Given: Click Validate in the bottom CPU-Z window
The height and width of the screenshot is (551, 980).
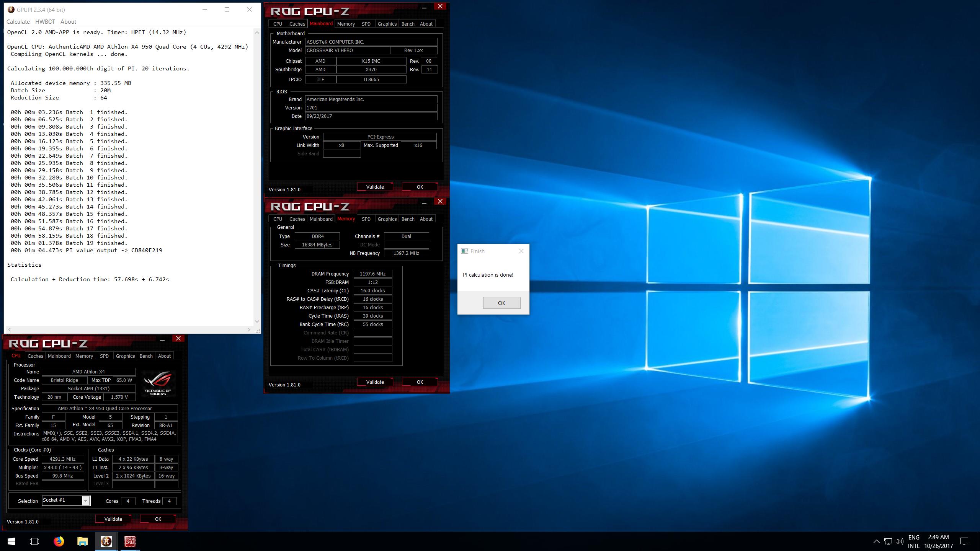Looking at the screenshot, I should [113, 519].
